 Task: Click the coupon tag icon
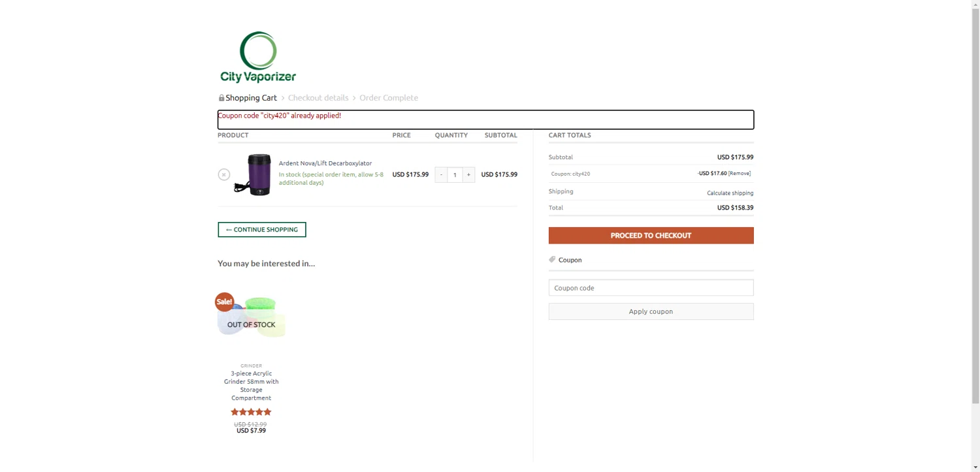click(552, 259)
